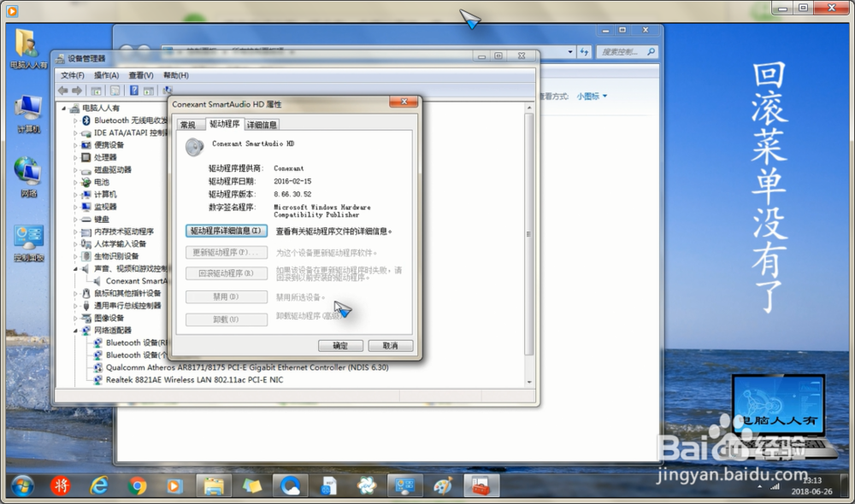
Task: Click Device Manager scrollbar up arrow
Action: [529, 108]
